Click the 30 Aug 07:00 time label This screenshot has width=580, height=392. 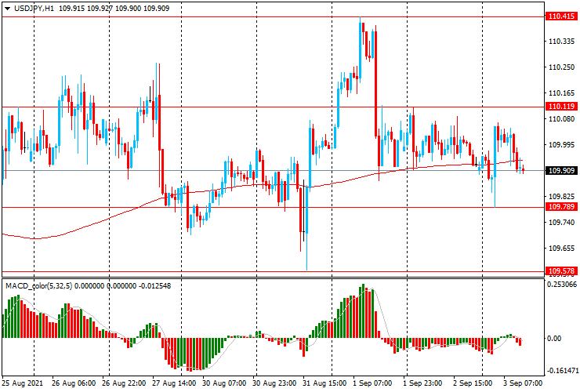click(x=224, y=383)
